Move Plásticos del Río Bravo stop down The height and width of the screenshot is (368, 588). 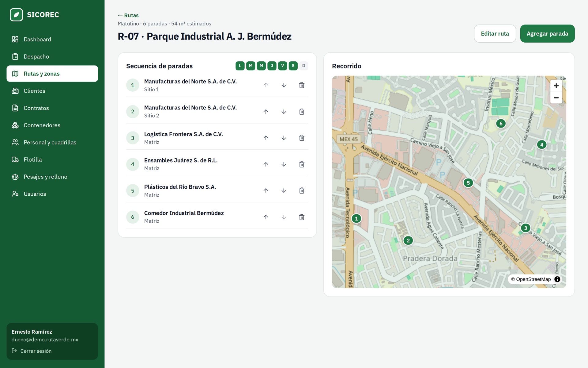pyautogui.click(x=284, y=191)
